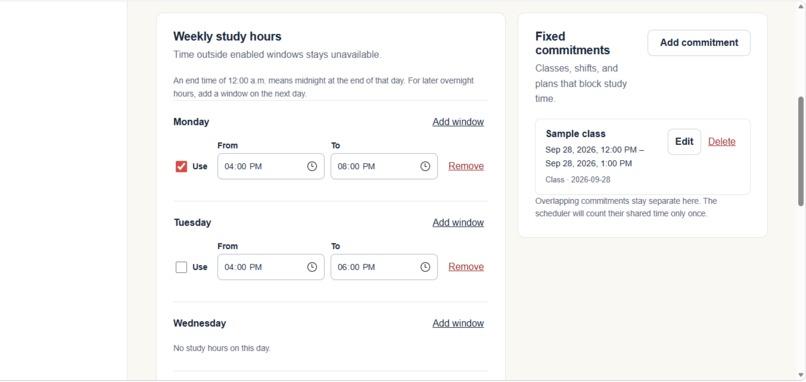Click Monday's Add window link
The image size is (806, 382).
coord(458,122)
